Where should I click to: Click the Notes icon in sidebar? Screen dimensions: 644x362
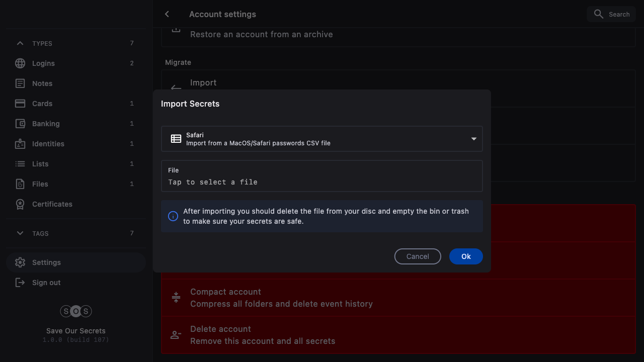point(20,83)
